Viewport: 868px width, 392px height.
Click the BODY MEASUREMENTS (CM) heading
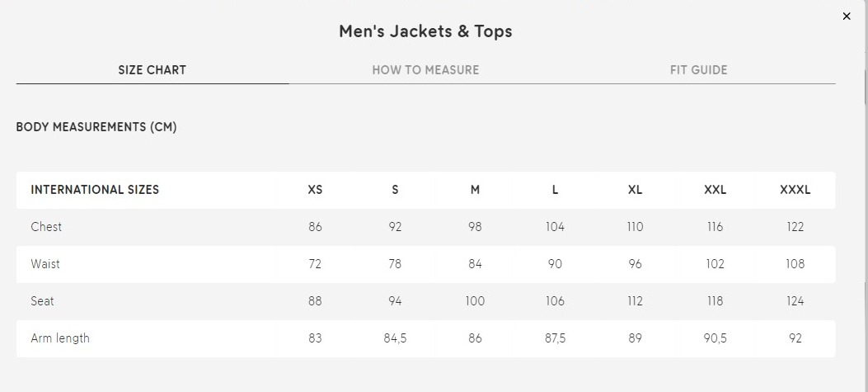96,127
